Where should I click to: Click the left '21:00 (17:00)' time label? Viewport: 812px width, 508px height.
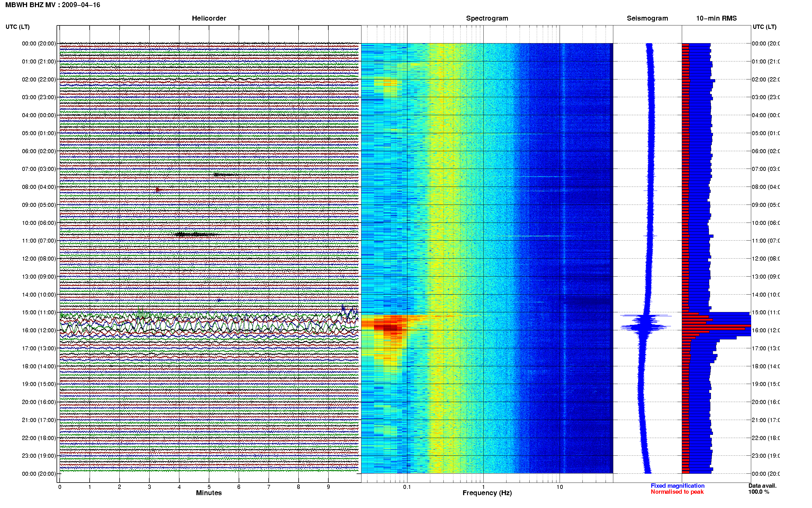coord(39,420)
